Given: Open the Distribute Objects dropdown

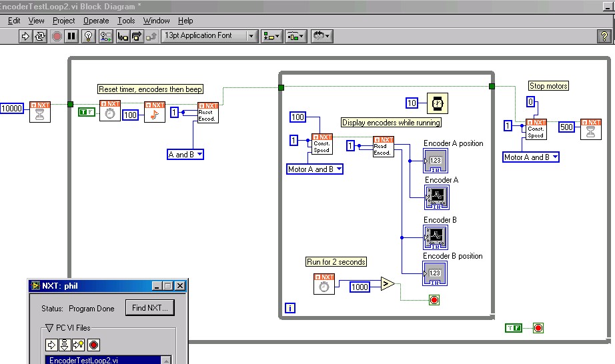Looking at the screenshot, I should click(295, 37).
